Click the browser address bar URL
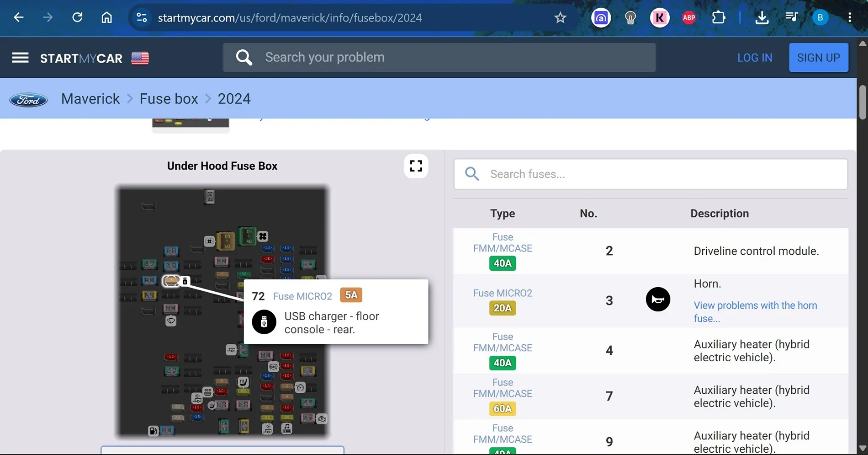This screenshot has height=455, width=868. pyautogui.click(x=290, y=18)
